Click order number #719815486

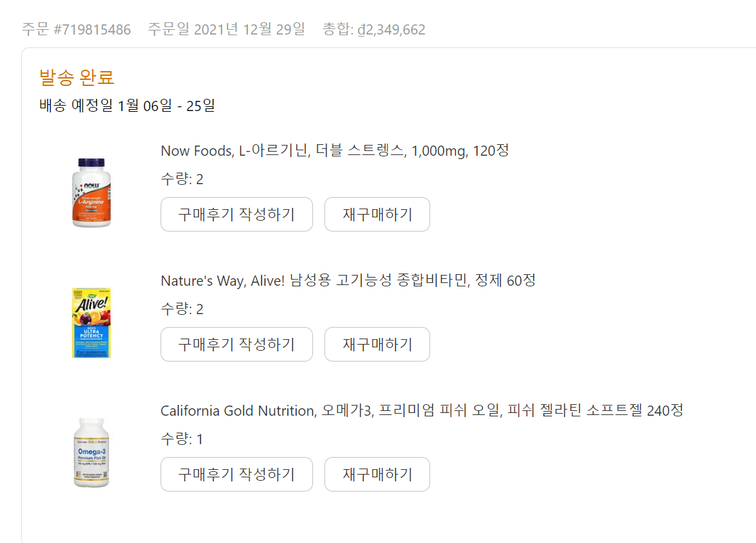click(77, 30)
